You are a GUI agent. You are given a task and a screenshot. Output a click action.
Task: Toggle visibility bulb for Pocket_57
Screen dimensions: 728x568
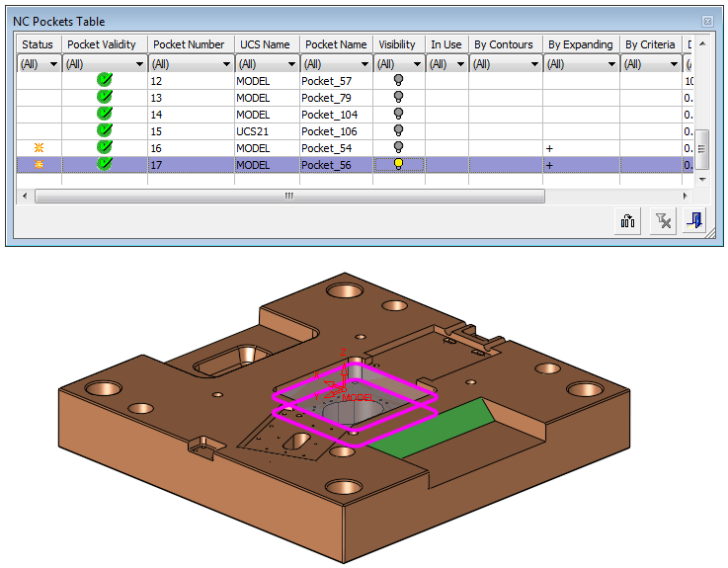[398, 81]
